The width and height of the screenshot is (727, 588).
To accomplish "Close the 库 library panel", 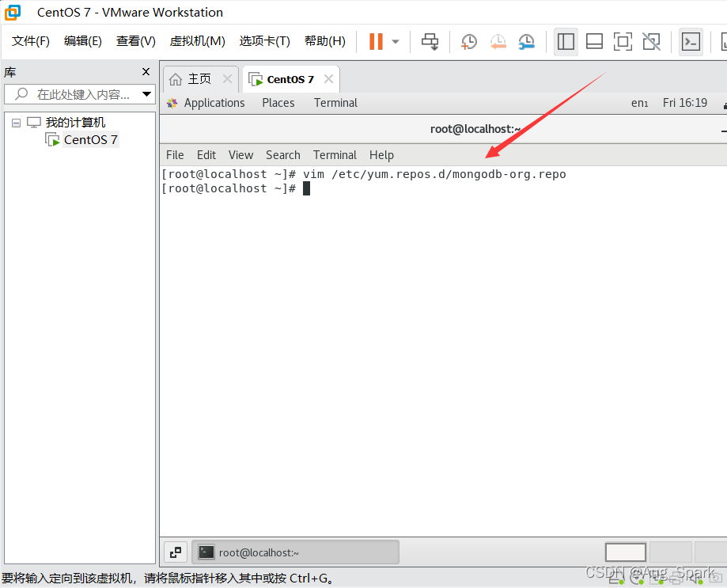I will pos(146,71).
